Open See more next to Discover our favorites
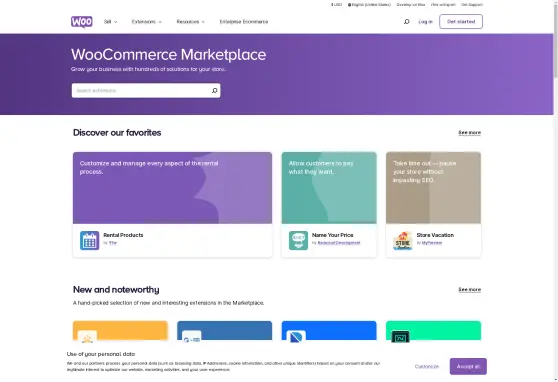558x382 pixels. [x=469, y=132]
